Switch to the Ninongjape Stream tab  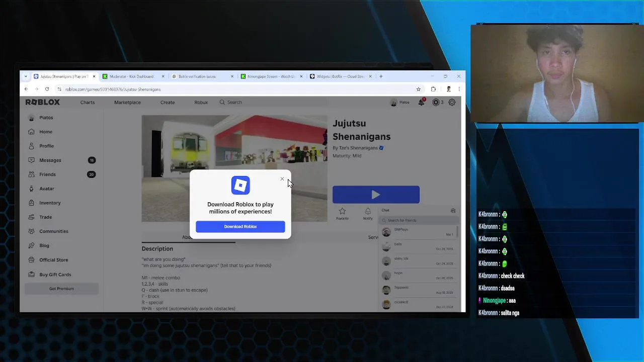(x=271, y=76)
